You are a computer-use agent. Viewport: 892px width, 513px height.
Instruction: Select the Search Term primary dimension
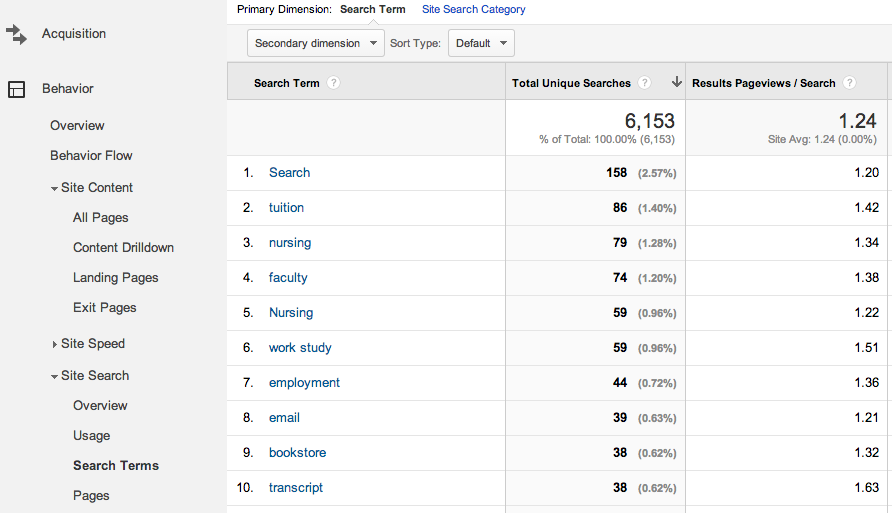click(372, 9)
